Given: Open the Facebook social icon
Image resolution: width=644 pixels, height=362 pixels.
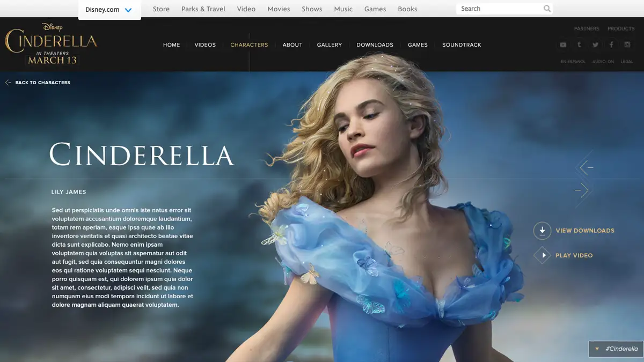Looking at the screenshot, I should 611,45.
